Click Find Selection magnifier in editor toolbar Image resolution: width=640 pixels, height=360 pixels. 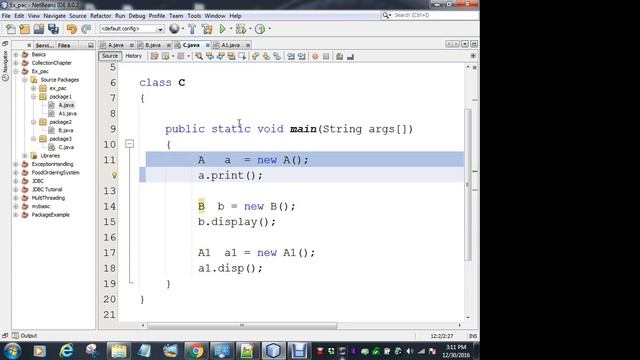[x=199, y=56]
